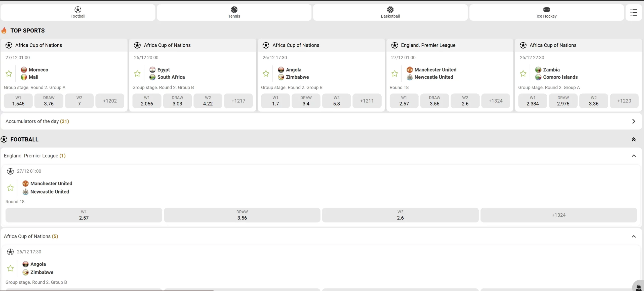644x291 pixels.
Task: Star Angola vs Zimbabwe in Africa Cup list
Action: [10, 268]
